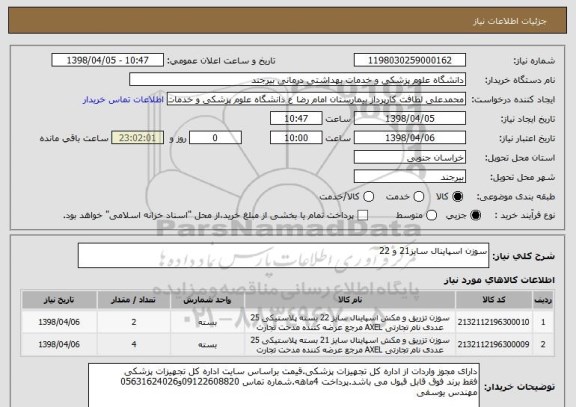Viewport: 576px width, 407px height.
Task: Click the validity date 1398/04/06 field
Action: pyautogui.click(x=410, y=138)
